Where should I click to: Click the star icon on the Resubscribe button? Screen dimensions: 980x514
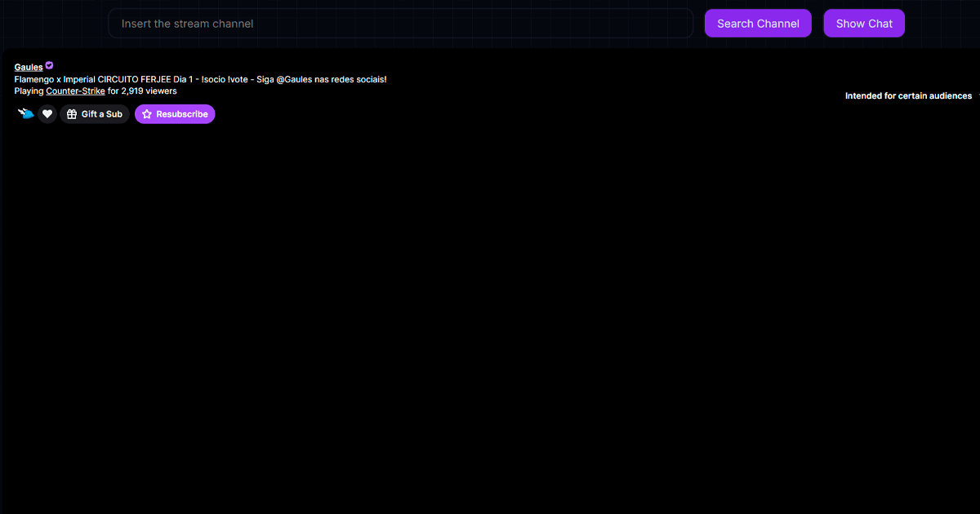coord(147,114)
